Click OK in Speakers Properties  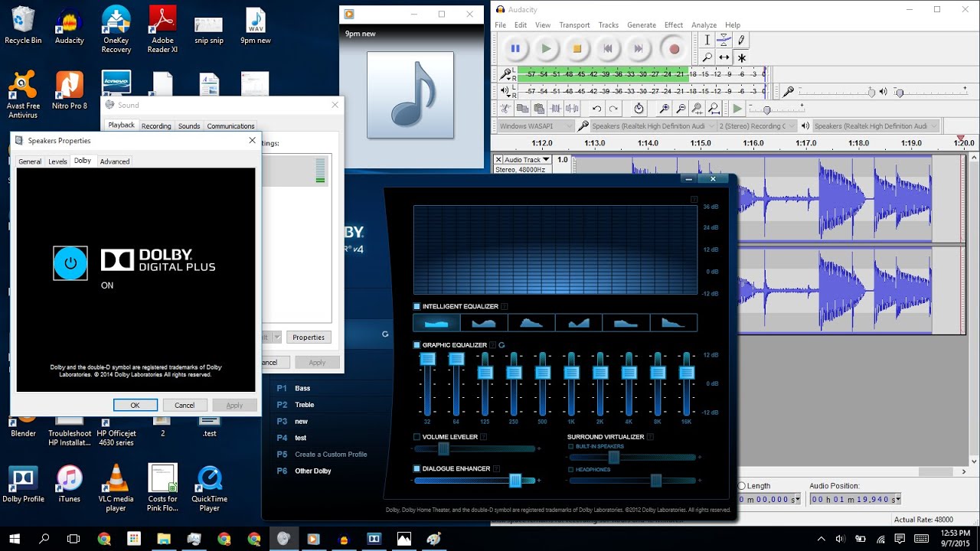click(136, 406)
